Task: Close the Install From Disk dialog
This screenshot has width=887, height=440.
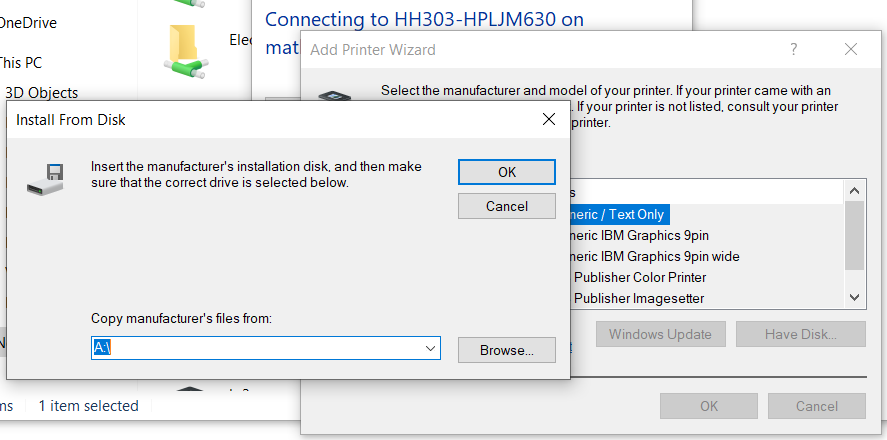Action: click(x=548, y=120)
